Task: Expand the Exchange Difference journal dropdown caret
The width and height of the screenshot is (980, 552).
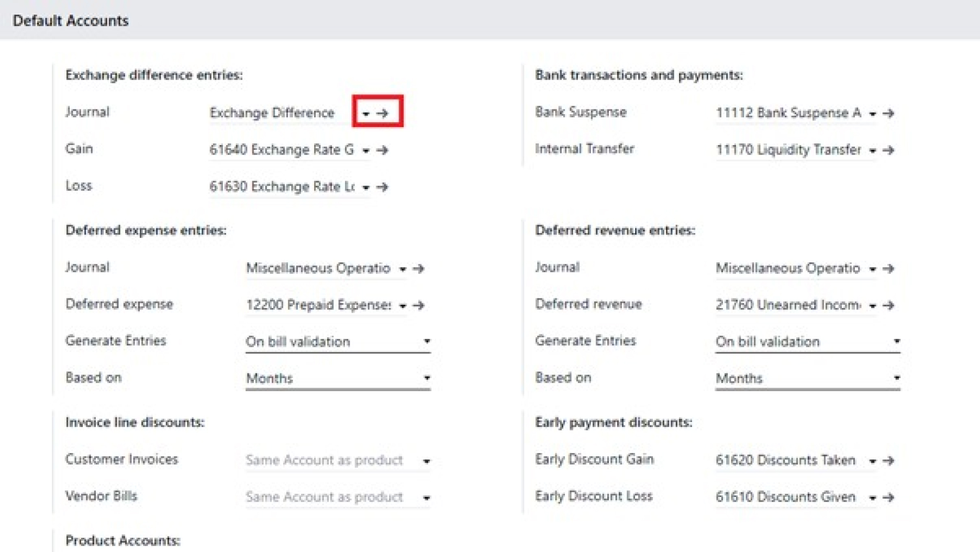Action: [x=366, y=112]
